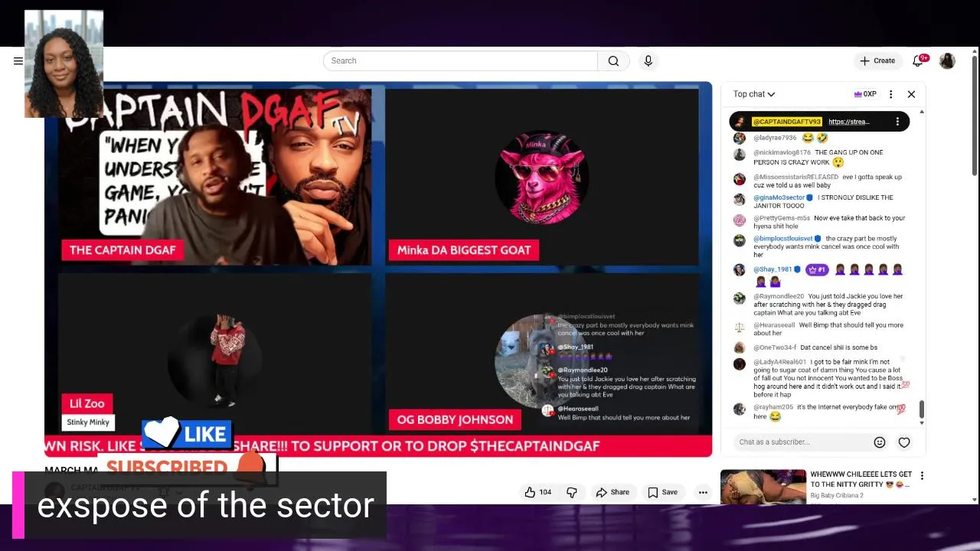The height and width of the screenshot is (551, 980).
Task: Open the 0XP points badge
Action: pyautogui.click(x=865, y=94)
